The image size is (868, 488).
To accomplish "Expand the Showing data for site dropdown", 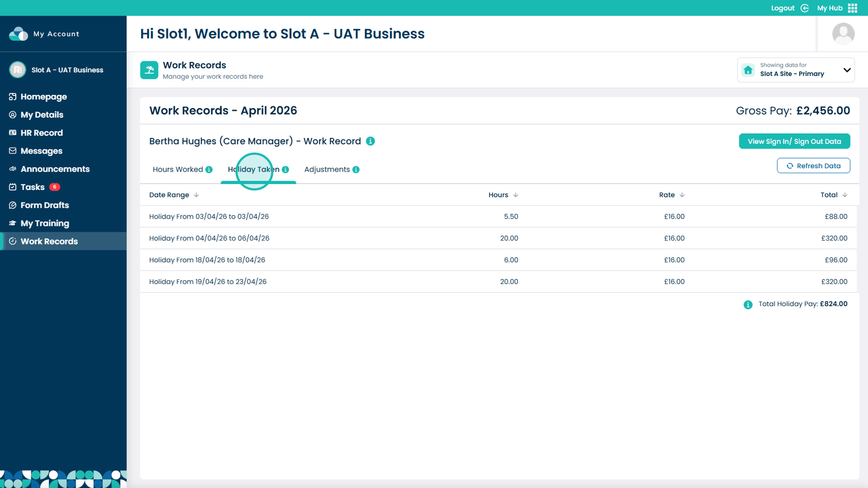I will pos(846,70).
